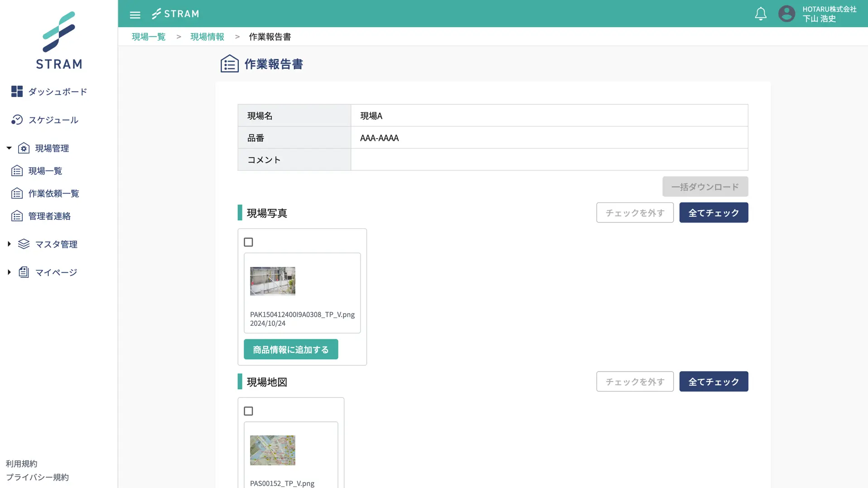Click the 管理者連絡 list icon
Image resolution: width=868 pixels, height=488 pixels.
(17, 216)
